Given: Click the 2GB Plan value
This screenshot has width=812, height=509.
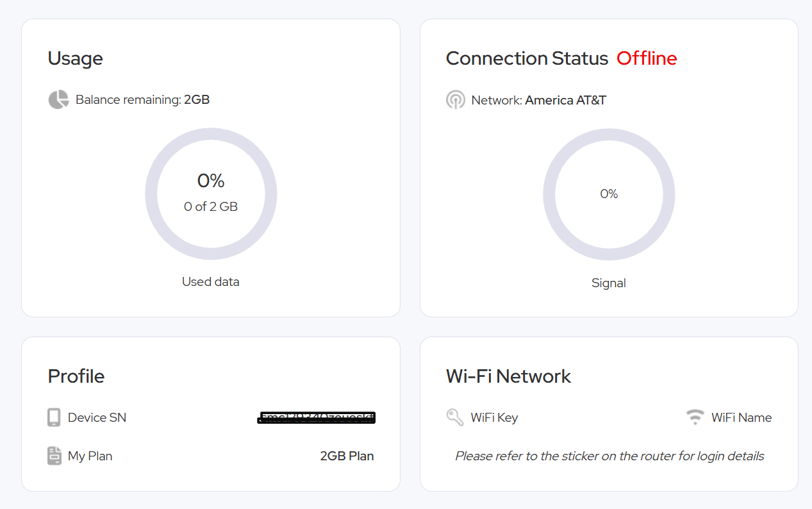Looking at the screenshot, I should click(x=347, y=456).
